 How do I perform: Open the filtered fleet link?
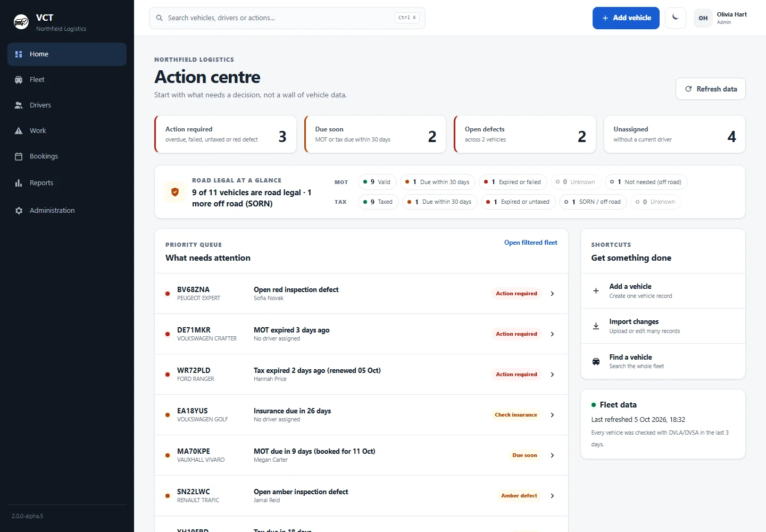tap(531, 243)
